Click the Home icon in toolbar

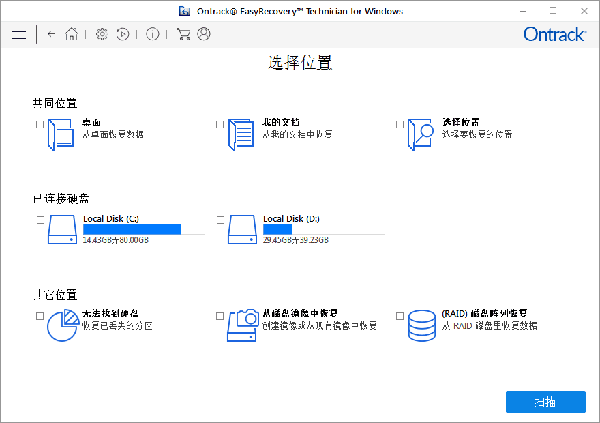point(71,34)
